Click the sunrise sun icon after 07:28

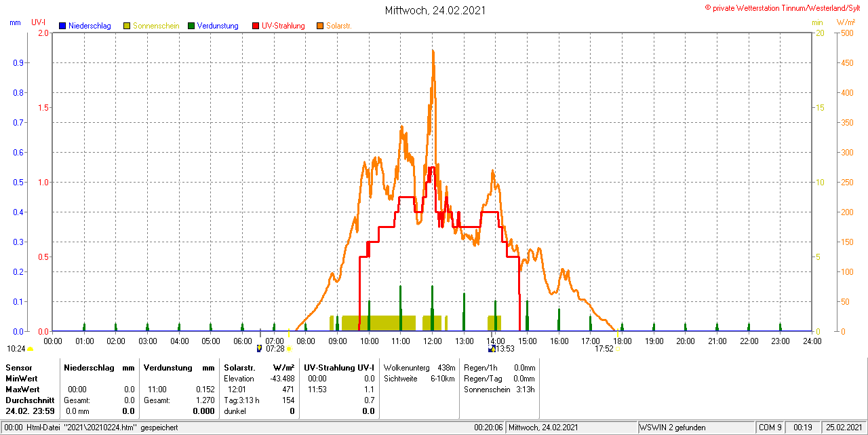pyautogui.click(x=289, y=349)
